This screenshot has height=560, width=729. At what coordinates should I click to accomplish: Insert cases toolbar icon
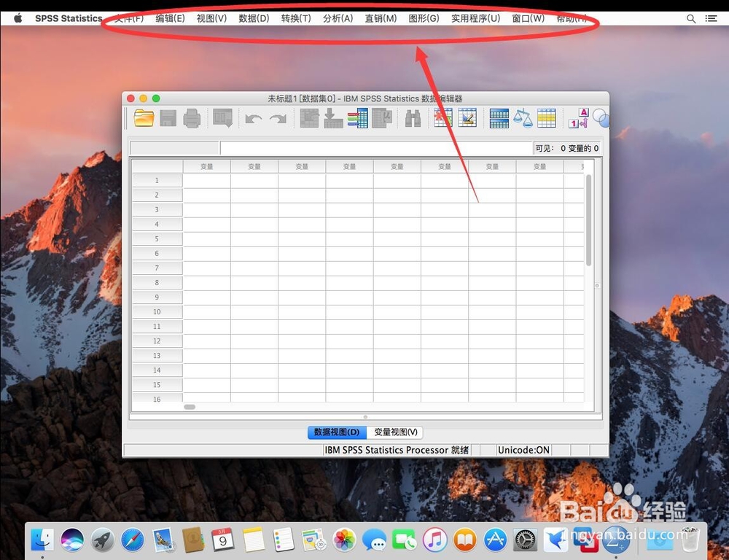(443, 117)
